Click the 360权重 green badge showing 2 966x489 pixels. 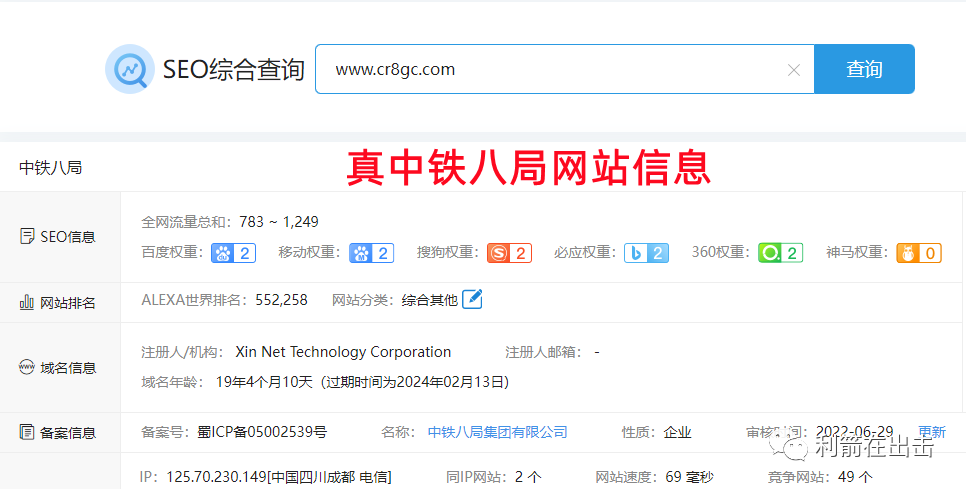781,253
